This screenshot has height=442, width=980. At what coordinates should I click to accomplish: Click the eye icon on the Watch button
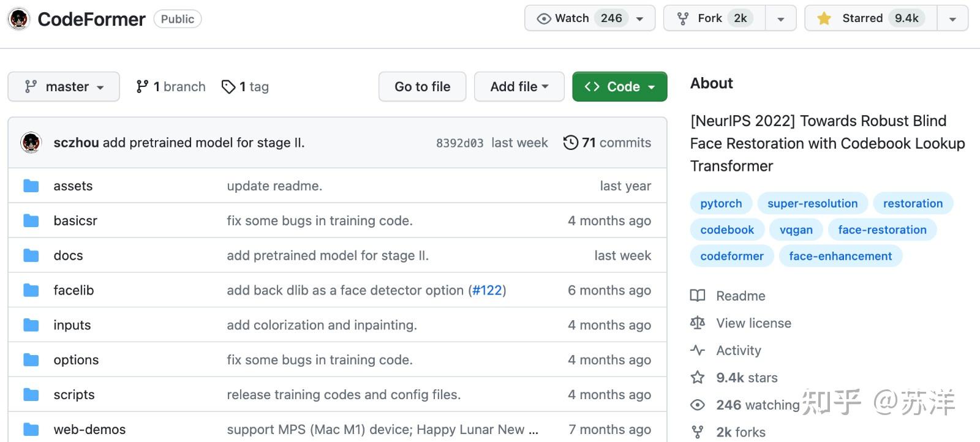543,19
